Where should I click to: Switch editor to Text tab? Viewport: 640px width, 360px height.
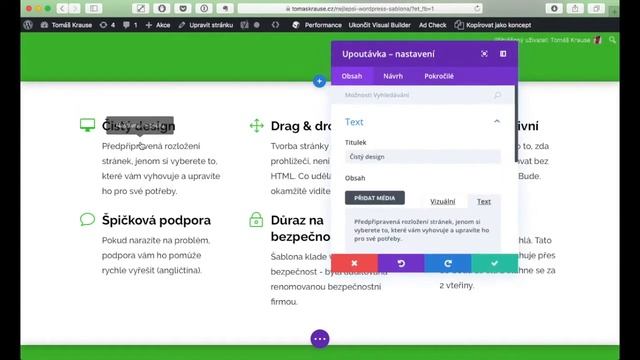[x=484, y=201]
